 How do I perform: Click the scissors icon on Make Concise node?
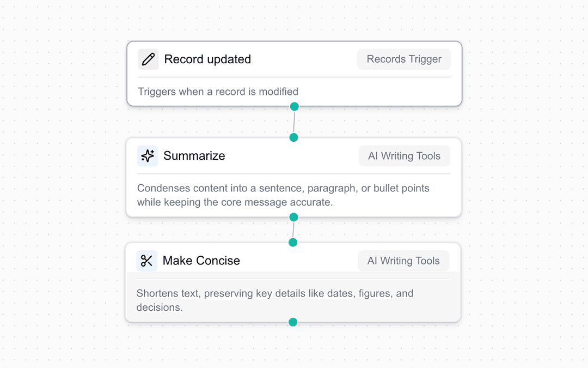[146, 261]
